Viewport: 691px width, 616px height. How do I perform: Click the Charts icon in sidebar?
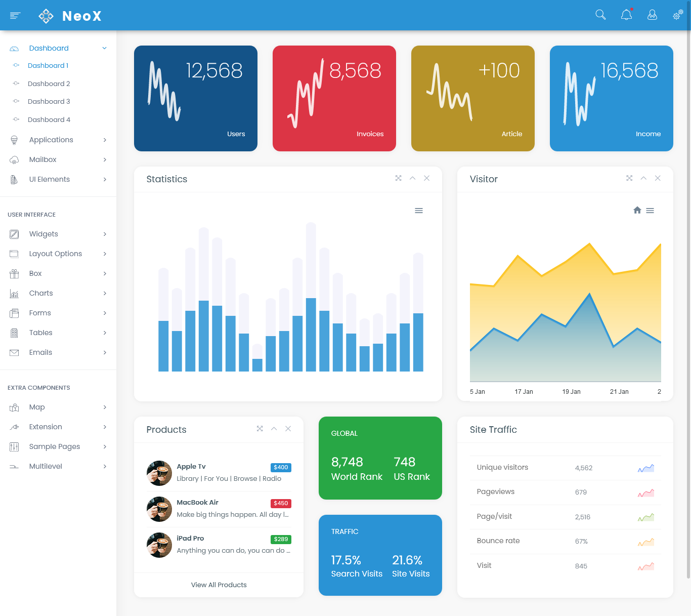coord(14,294)
